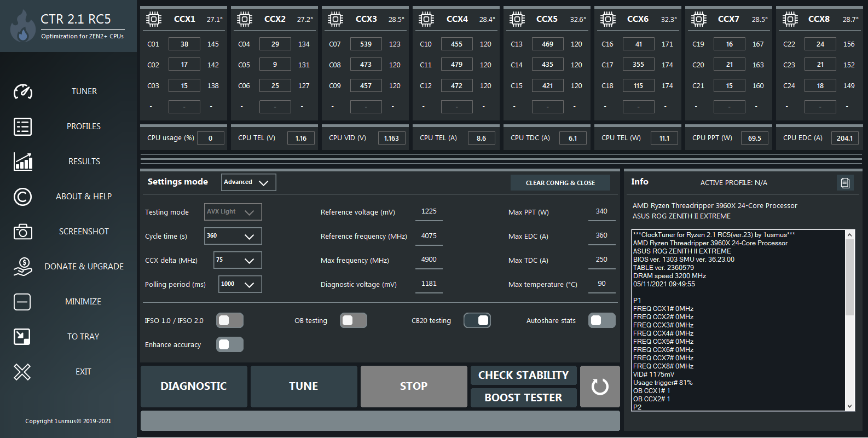Click the circular refresh arrow button
This screenshot has height=438, width=868.
point(600,387)
